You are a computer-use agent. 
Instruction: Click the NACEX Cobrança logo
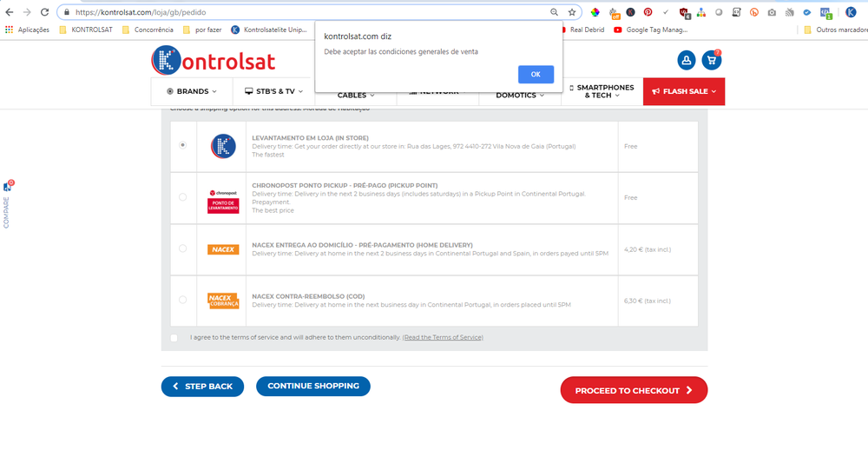(x=223, y=301)
